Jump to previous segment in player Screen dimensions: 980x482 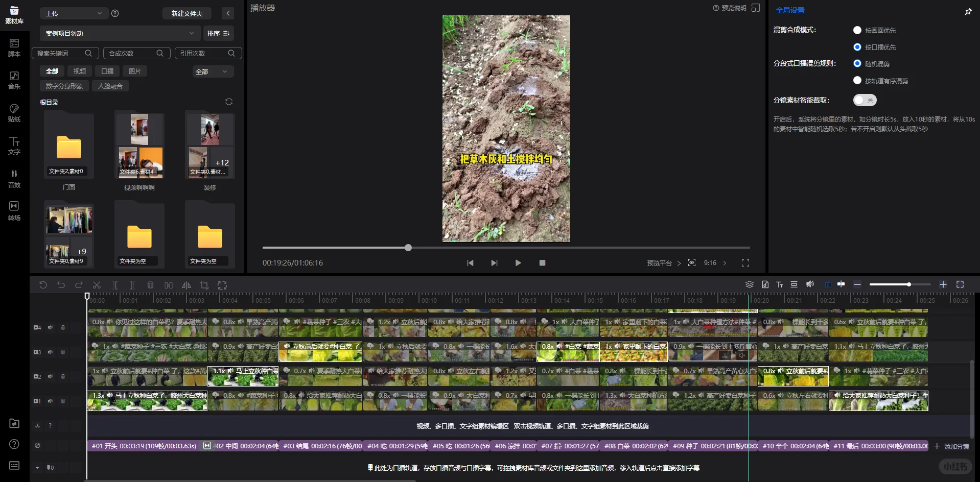coord(470,263)
